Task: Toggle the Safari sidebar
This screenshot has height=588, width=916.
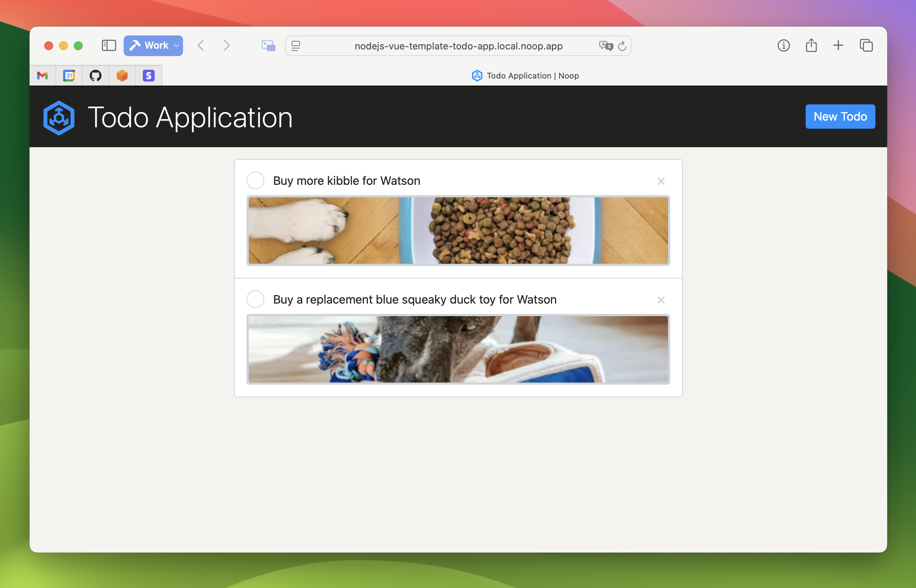Action: (x=109, y=45)
